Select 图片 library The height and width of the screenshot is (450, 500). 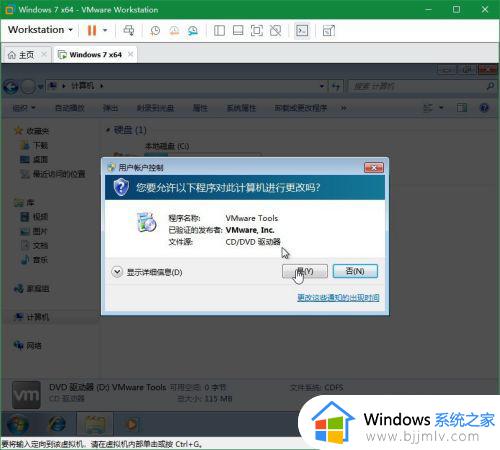tap(34, 231)
